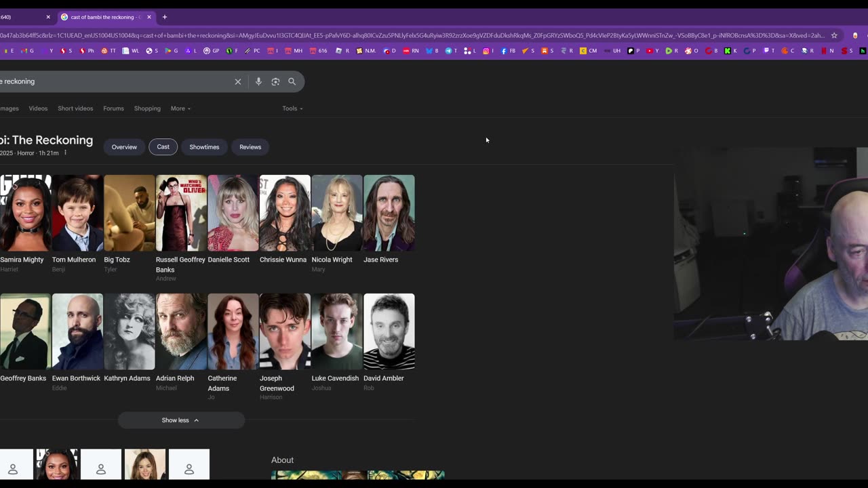The image size is (868, 488).
Task: Open Samira Mighty's cast photo
Action: [25, 213]
